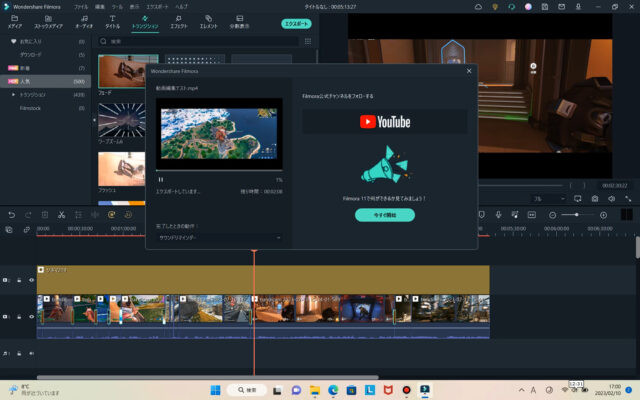640x400 pixels.
Task: Adjust the timeline zoom slider handle
Action: (x=577, y=215)
